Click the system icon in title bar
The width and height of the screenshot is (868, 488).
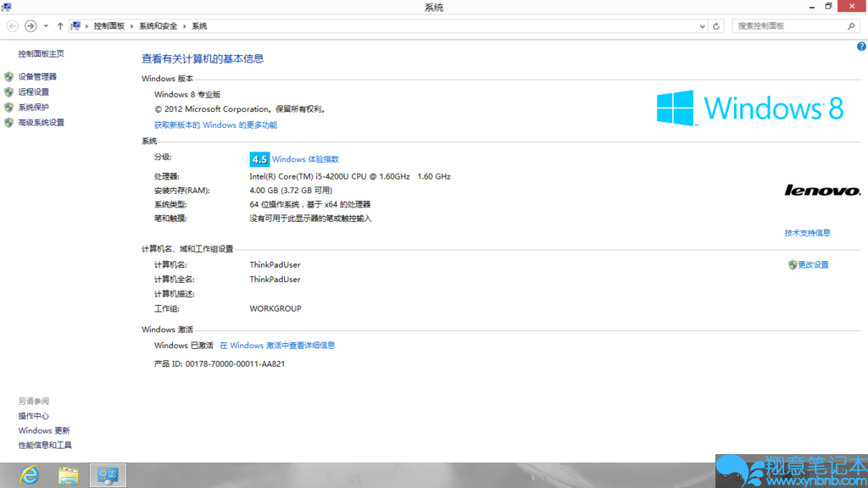click(7, 7)
